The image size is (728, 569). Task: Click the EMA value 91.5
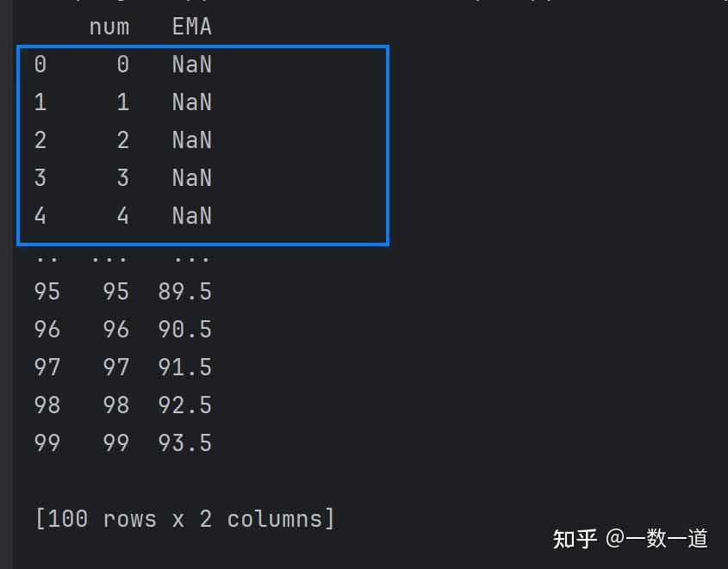click(184, 368)
